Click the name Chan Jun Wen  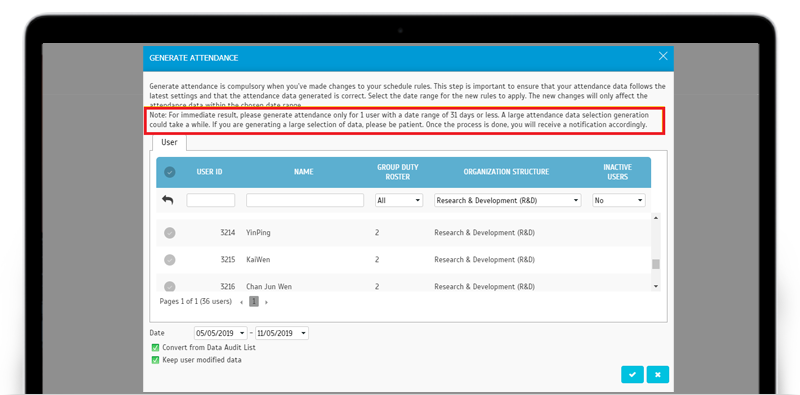(x=269, y=287)
